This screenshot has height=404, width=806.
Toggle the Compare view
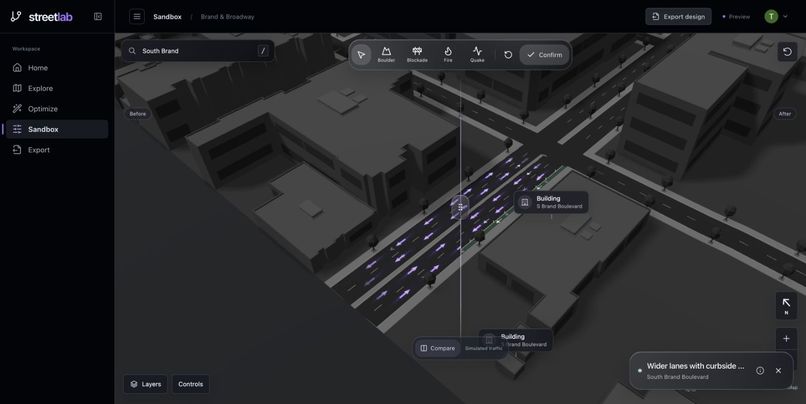point(437,348)
